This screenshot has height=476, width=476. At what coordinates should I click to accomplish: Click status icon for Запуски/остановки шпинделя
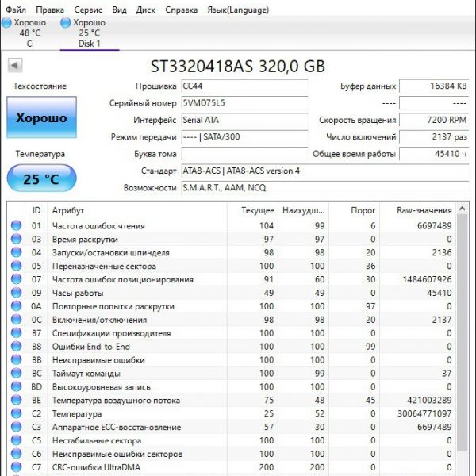(17, 252)
